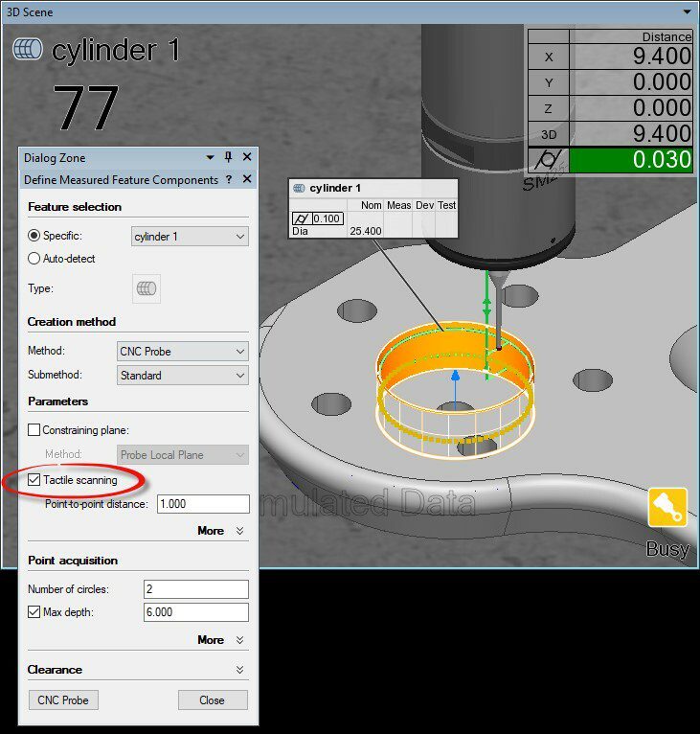Screen dimensions: 700x734
Task: Click the yellow probe Busy status icon
Action: click(667, 507)
